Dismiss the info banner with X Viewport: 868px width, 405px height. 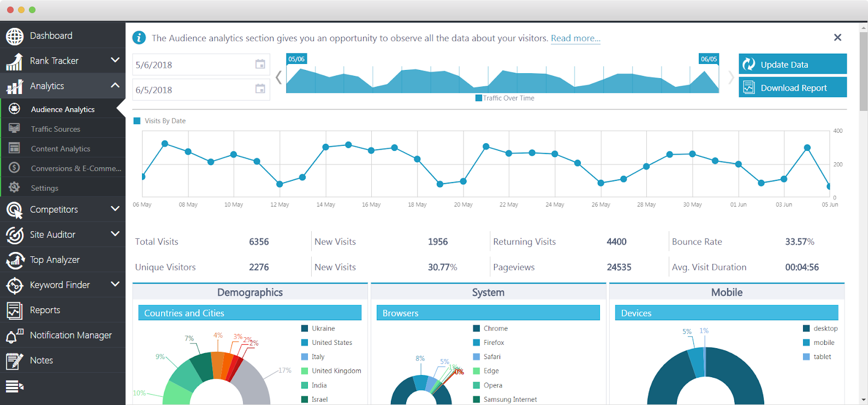pos(837,37)
